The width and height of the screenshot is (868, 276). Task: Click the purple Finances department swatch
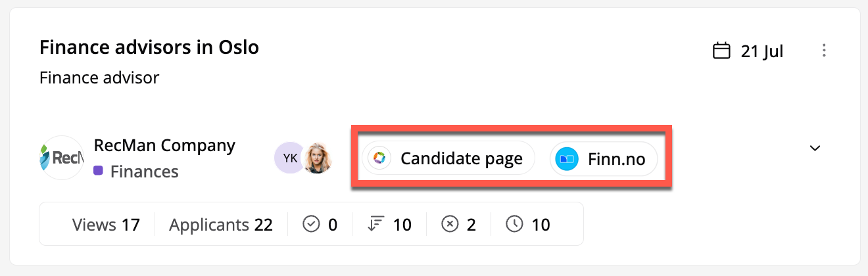click(x=99, y=171)
